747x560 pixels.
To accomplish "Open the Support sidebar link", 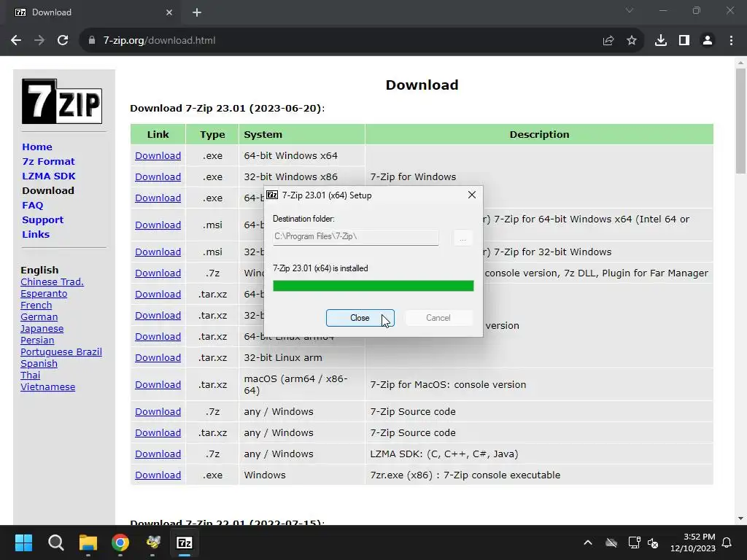I will (x=42, y=220).
